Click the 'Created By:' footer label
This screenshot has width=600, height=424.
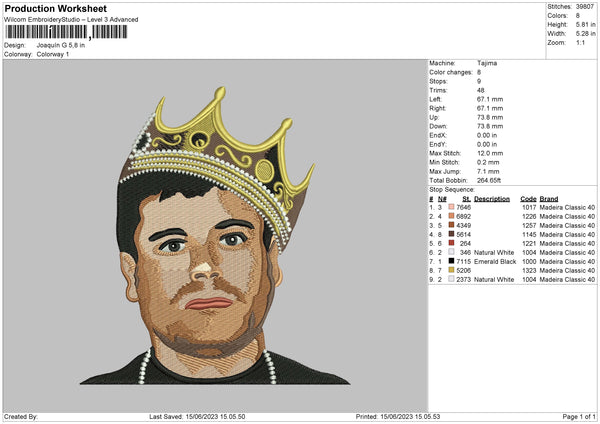coord(21,417)
